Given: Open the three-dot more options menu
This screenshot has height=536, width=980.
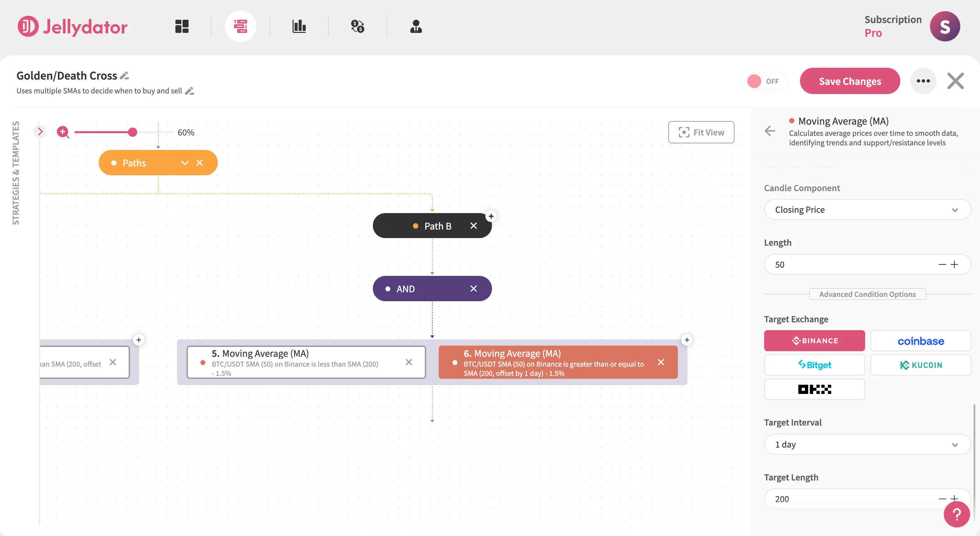Looking at the screenshot, I should pos(923,81).
